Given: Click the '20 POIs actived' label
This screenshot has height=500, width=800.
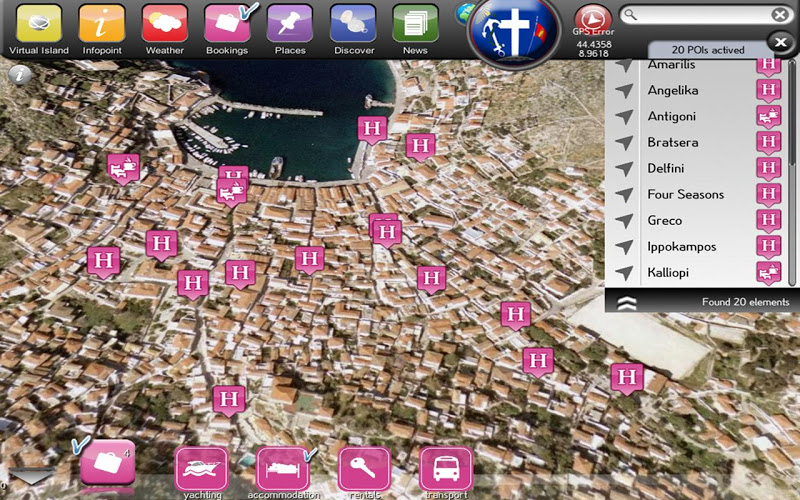Looking at the screenshot, I should pyautogui.click(x=708, y=50).
